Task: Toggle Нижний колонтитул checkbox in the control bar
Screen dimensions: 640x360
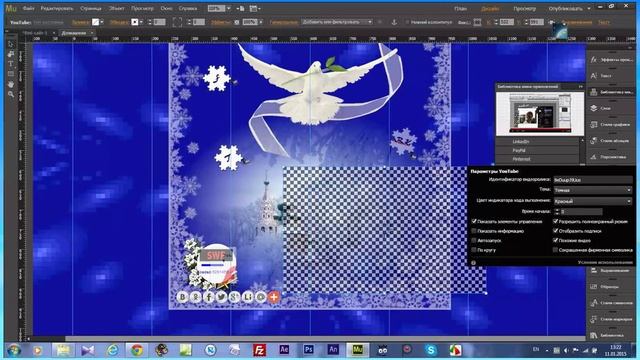Action: [x=407, y=22]
